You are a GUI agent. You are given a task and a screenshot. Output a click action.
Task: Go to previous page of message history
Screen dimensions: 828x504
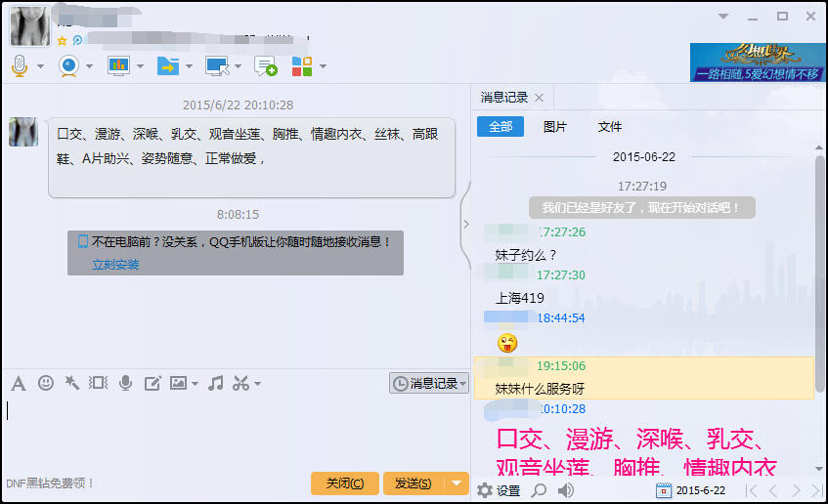coord(773,490)
